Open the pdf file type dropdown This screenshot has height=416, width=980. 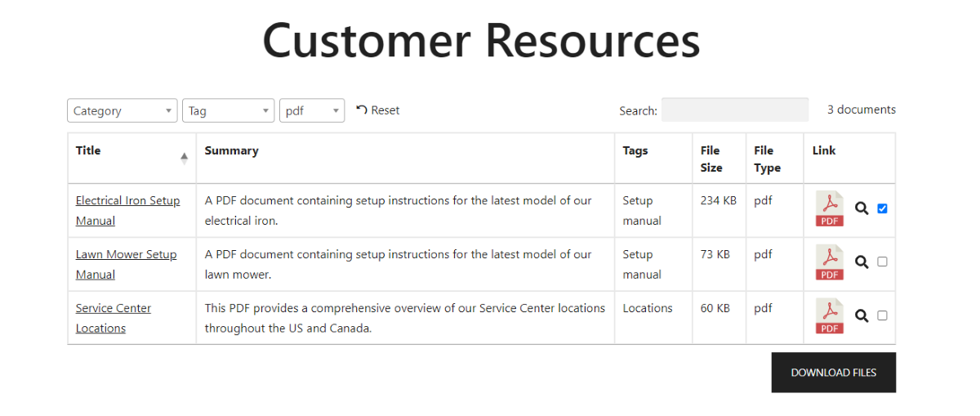312,110
